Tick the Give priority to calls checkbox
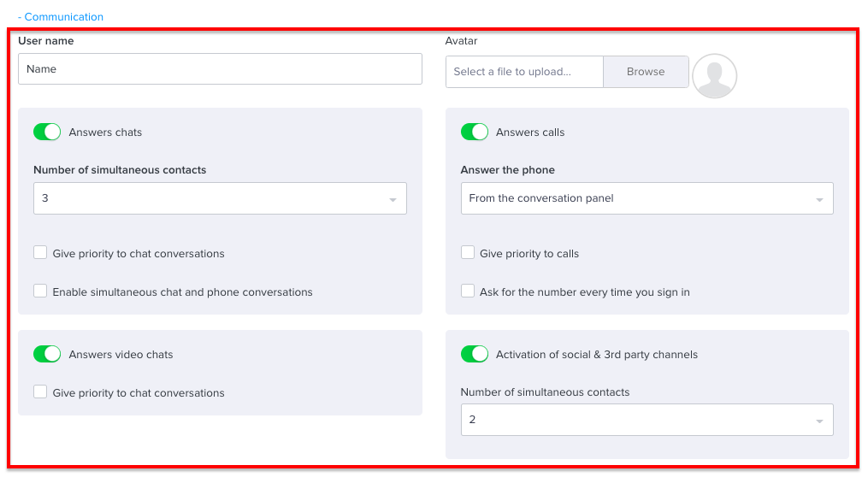The image size is (868, 477). pos(468,253)
